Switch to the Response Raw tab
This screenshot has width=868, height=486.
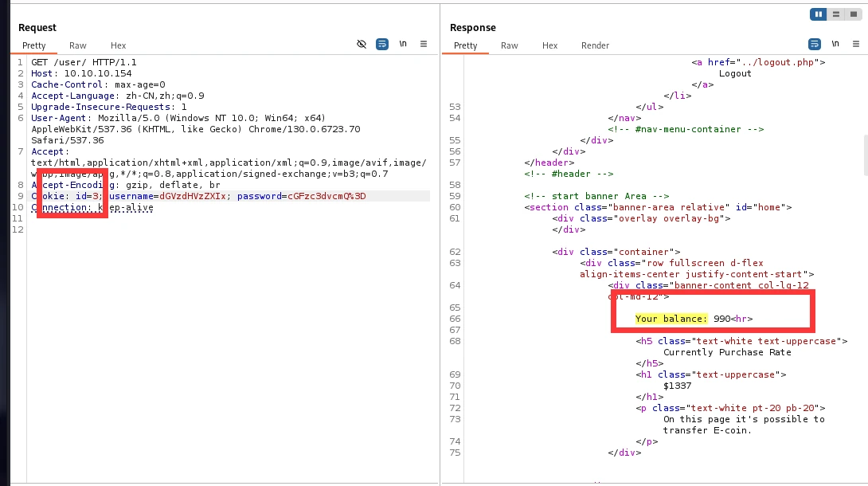click(x=510, y=45)
